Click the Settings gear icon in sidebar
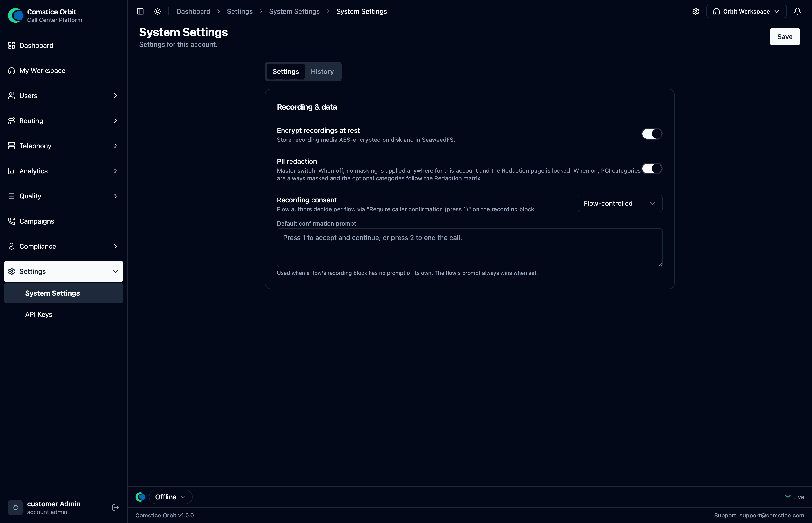The width and height of the screenshot is (812, 523). coord(12,272)
